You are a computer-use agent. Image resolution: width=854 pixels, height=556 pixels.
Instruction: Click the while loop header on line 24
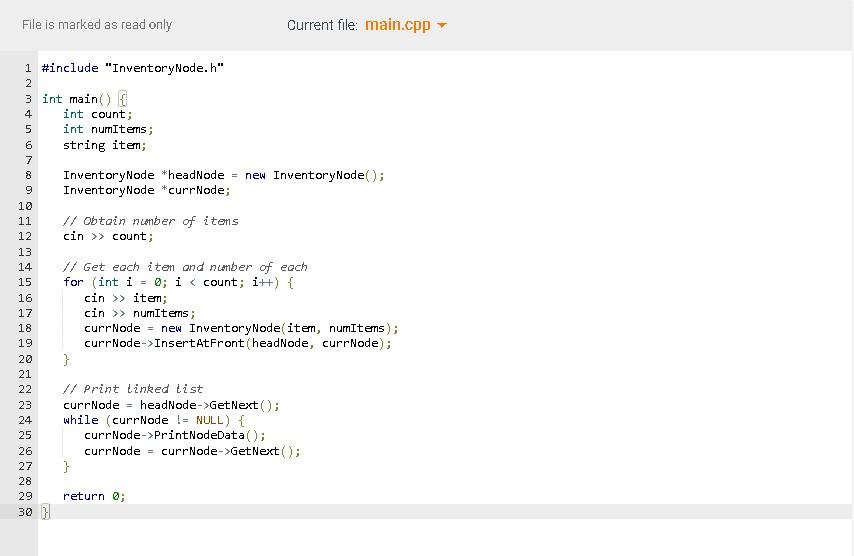pos(154,420)
